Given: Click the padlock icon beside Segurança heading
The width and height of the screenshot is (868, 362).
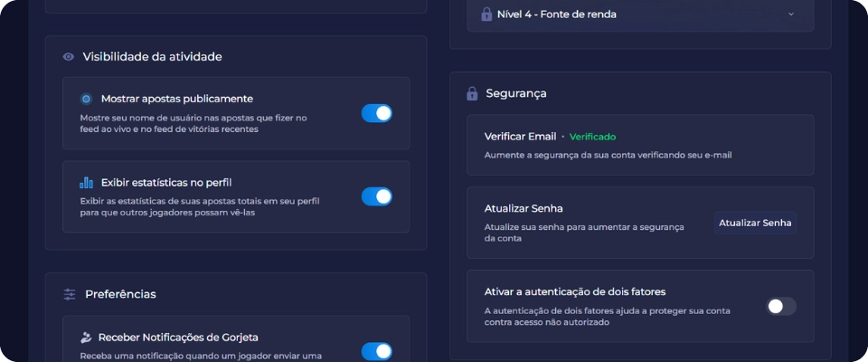Looking at the screenshot, I should coord(472,94).
